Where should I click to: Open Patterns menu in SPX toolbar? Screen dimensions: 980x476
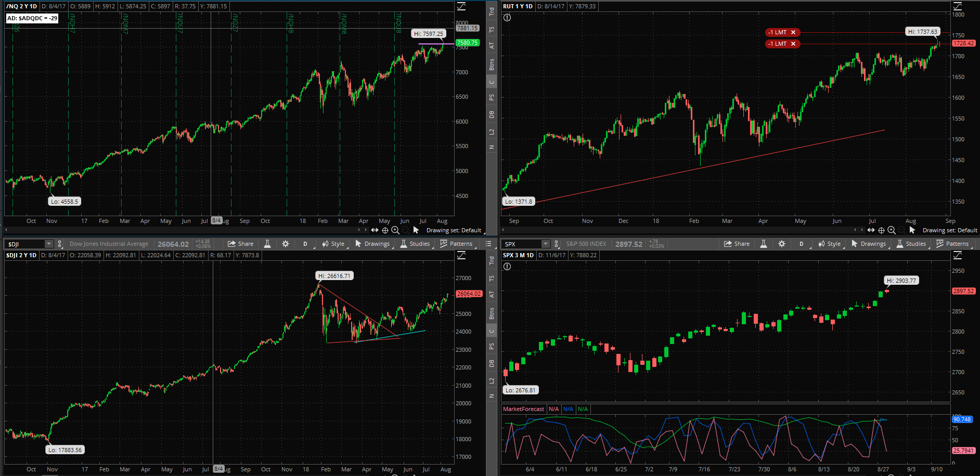(x=953, y=244)
